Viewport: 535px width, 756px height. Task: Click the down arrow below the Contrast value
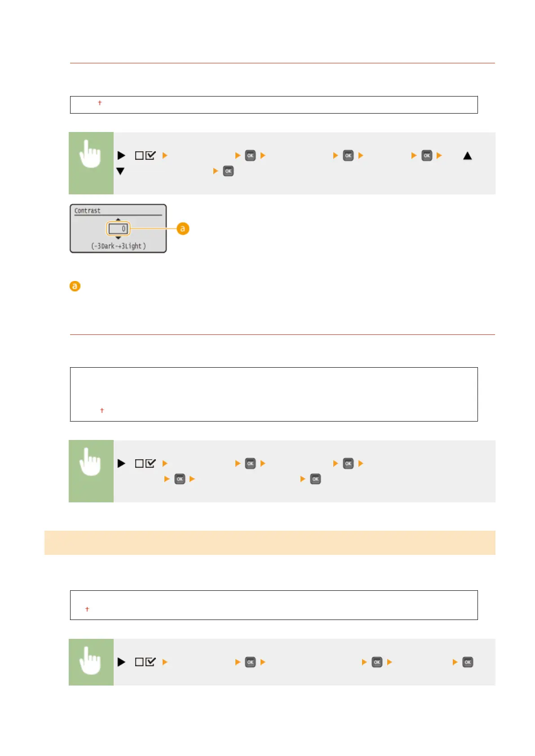point(118,237)
